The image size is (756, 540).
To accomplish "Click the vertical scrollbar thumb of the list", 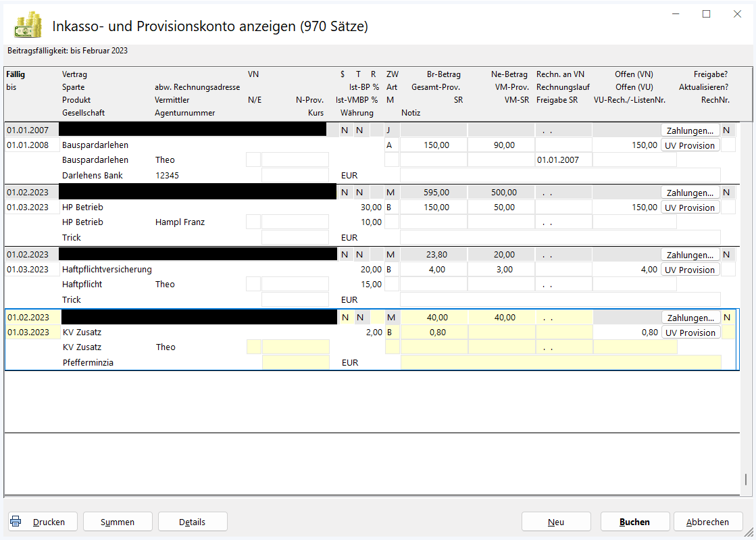I will point(746,479).
